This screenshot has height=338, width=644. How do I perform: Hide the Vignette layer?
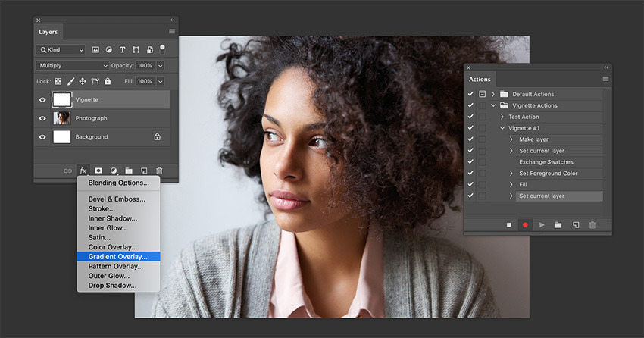[x=42, y=100]
